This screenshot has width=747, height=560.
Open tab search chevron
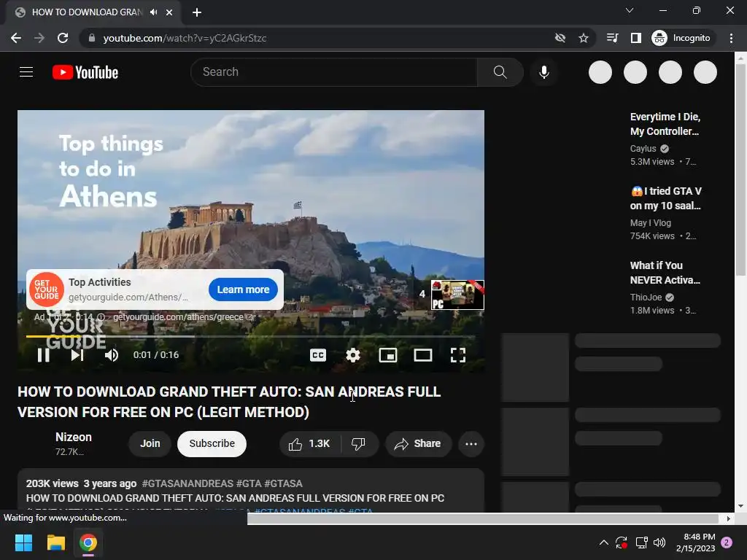(630, 10)
